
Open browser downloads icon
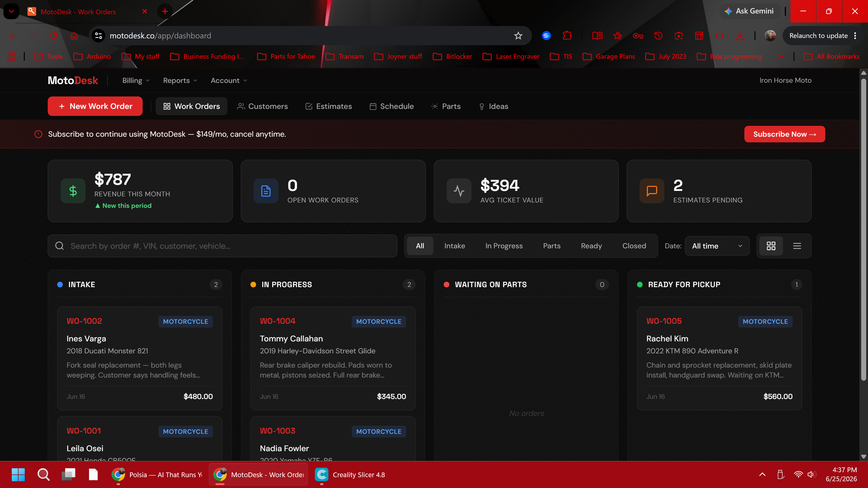click(x=740, y=36)
